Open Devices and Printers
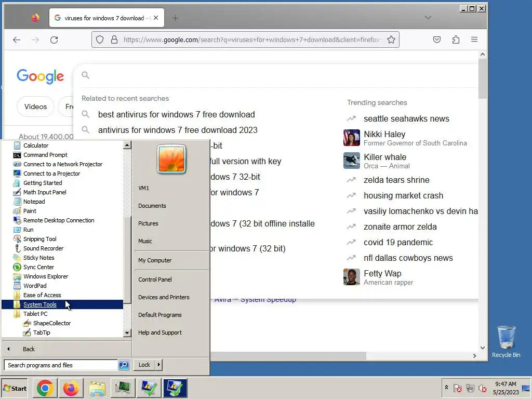 point(164,297)
